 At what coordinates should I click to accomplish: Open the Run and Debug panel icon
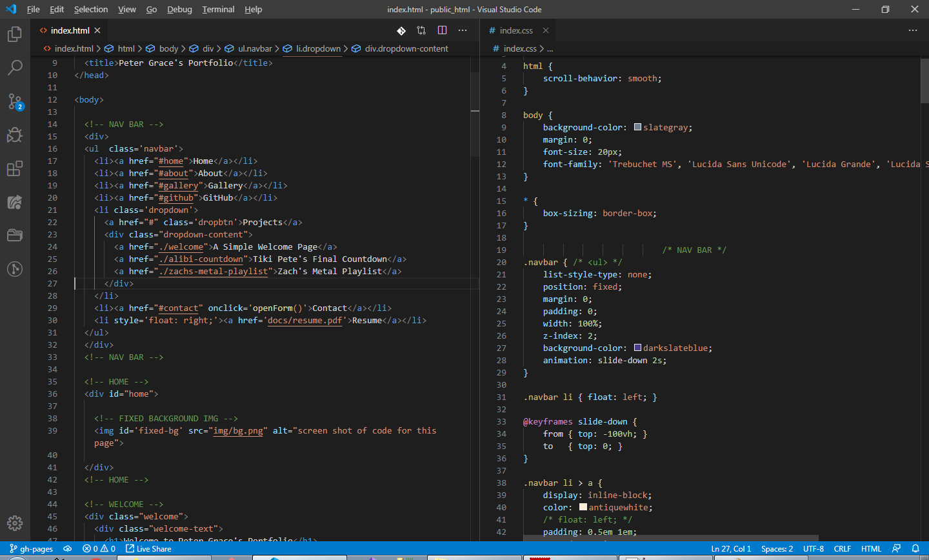point(14,135)
